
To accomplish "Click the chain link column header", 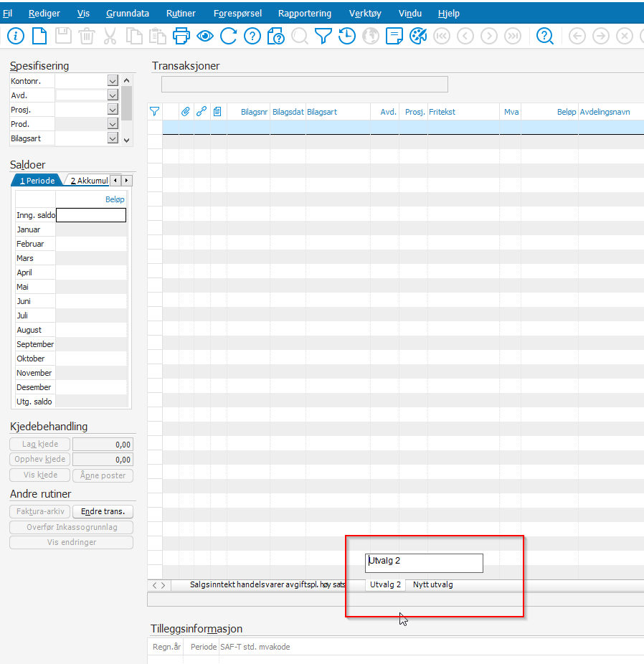I will coord(202,112).
